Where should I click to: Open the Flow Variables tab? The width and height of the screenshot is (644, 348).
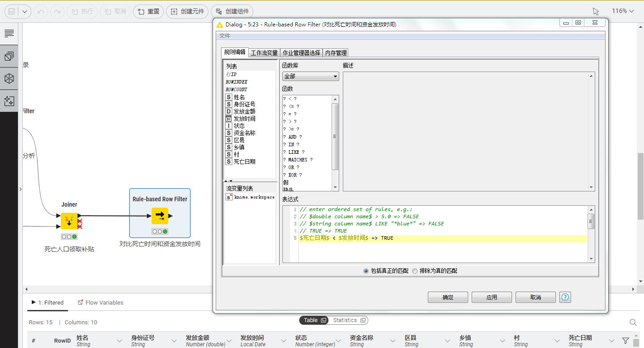tap(100, 303)
